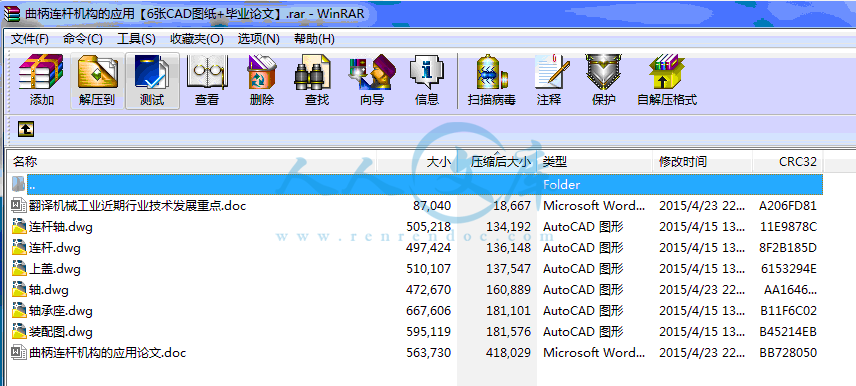Launch the 向导 (Wizard) icon
The width and height of the screenshot is (856, 386).
click(372, 81)
